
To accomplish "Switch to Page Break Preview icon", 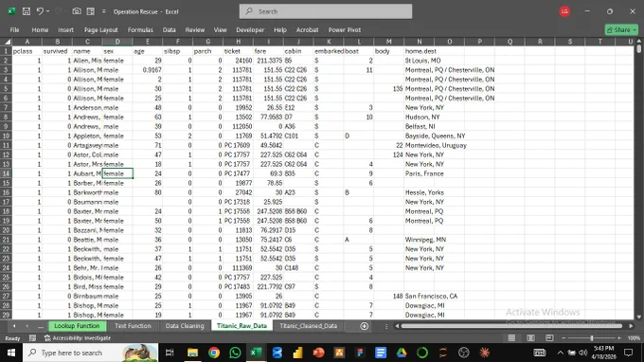I will [x=549, y=338].
